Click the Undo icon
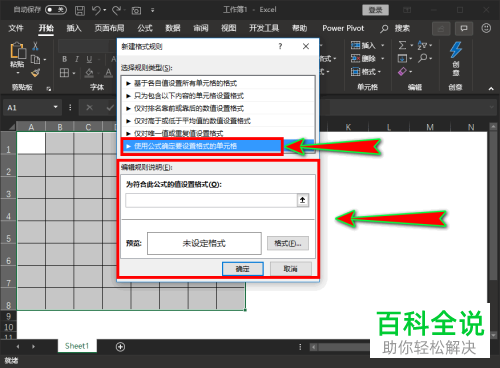This screenshot has width=500, height=368. (96, 10)
